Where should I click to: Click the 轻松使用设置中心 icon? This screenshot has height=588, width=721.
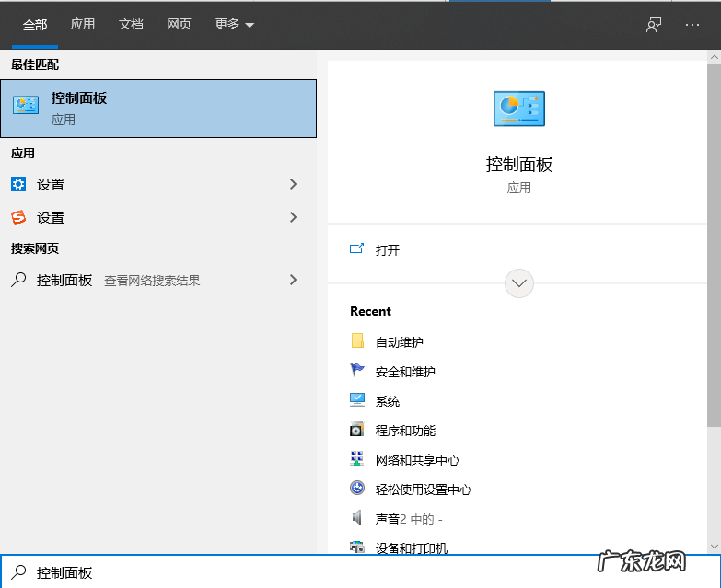pos(357,488)
